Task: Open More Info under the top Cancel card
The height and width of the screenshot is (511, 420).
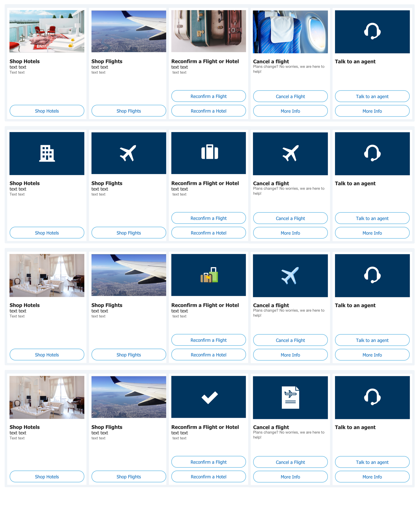Action: point(290,111)
